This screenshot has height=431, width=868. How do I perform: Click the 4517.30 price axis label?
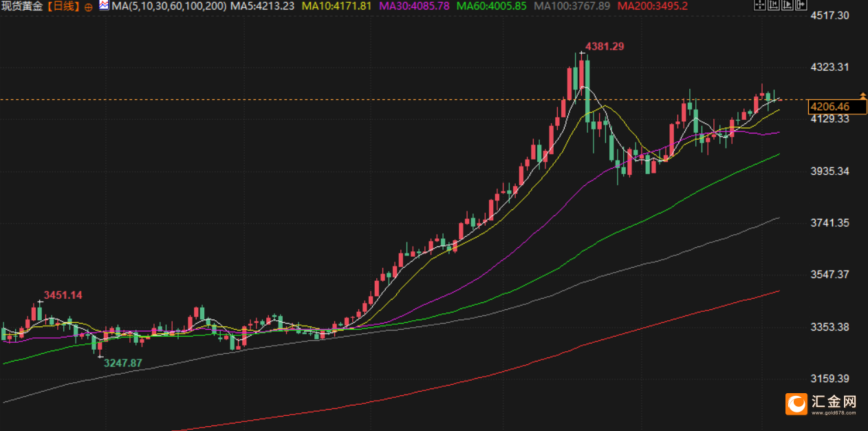[831, 15]
